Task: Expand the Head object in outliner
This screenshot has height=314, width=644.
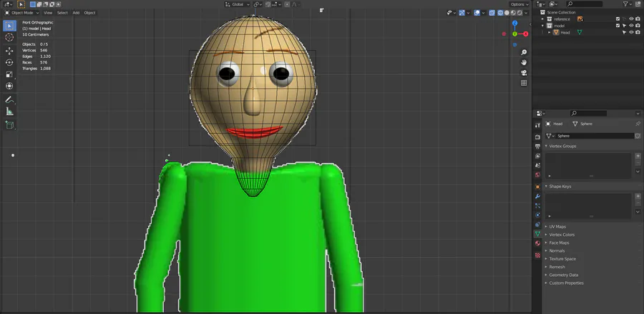Action: pos(549,32)
